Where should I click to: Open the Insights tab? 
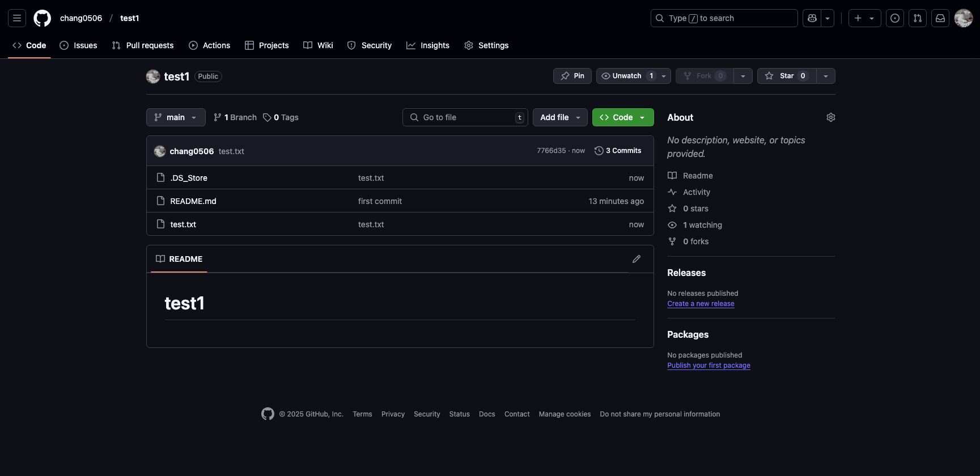[428, 45]
